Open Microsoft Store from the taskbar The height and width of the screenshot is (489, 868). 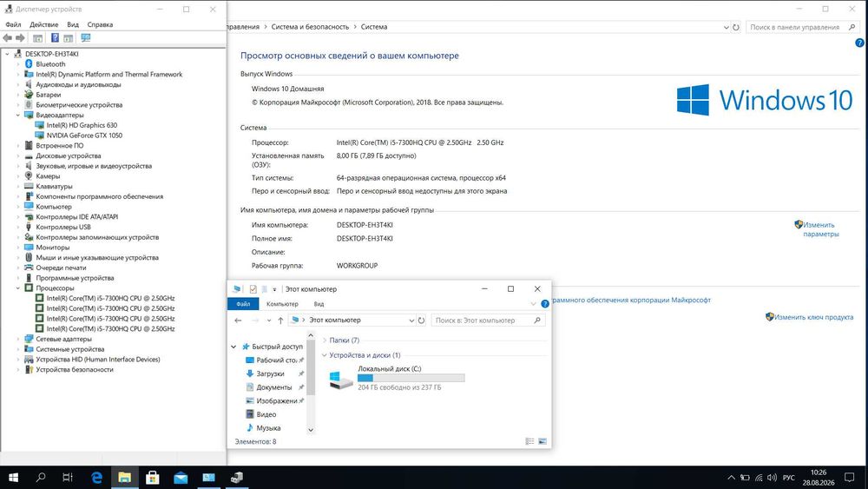152,478
